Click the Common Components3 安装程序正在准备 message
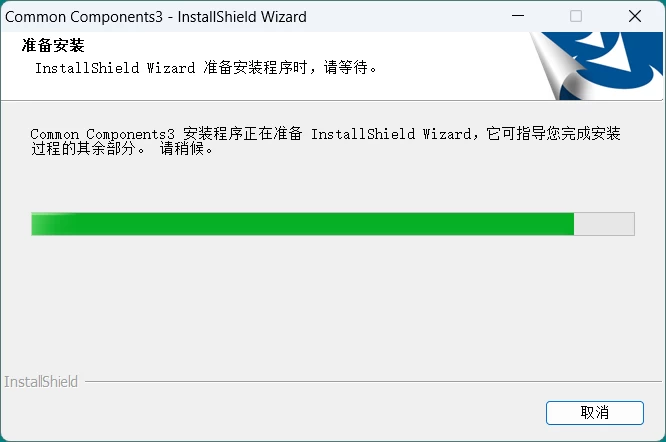The width and height of the screenshot is (666, 442). coord(166,134)
